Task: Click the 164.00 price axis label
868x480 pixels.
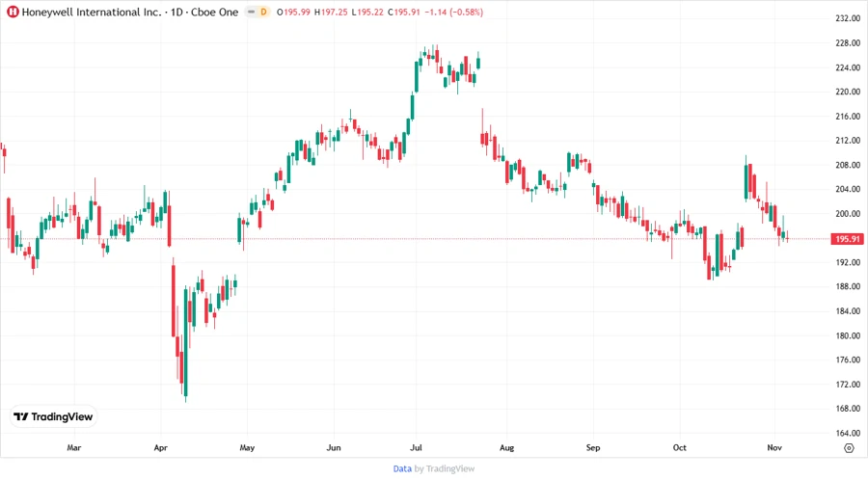Action: point(848,433)
